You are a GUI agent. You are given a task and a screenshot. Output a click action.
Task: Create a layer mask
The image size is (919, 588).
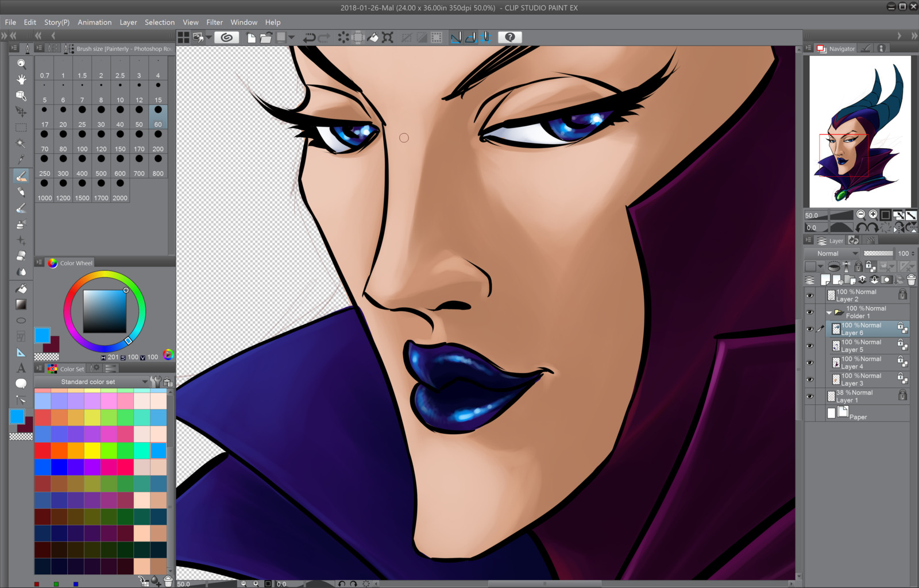coord(887,280)
